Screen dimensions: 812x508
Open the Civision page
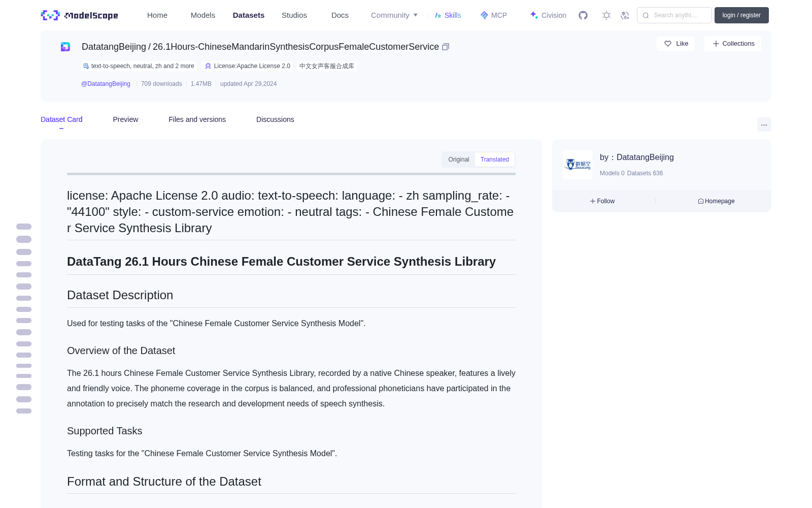[x=548, y=15]
